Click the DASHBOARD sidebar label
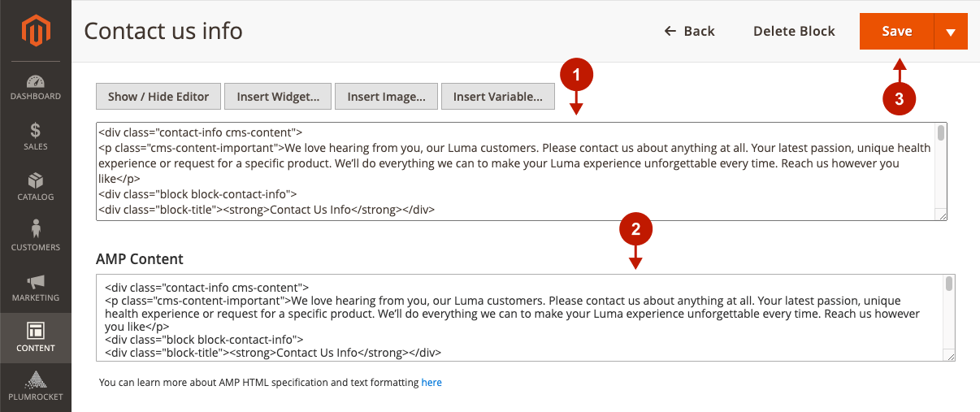980x412 pixels. 35,97
